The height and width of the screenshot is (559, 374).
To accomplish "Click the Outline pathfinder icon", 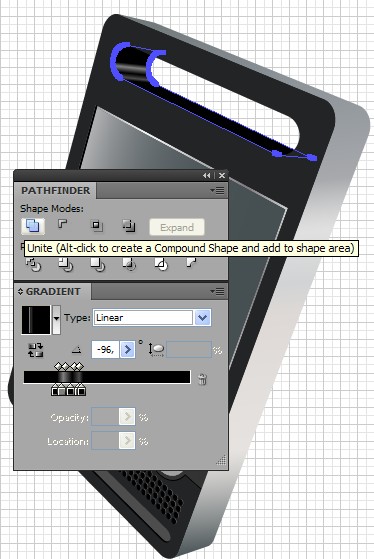I will pos(161,265).
